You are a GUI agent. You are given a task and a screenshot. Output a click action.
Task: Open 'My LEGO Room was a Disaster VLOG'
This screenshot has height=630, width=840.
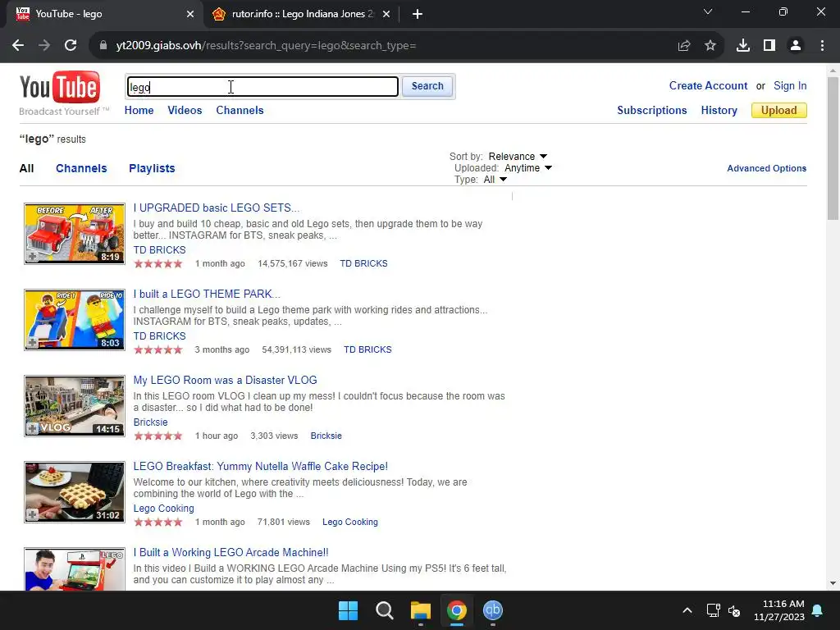pyautogui.click(x=225, y=381)
